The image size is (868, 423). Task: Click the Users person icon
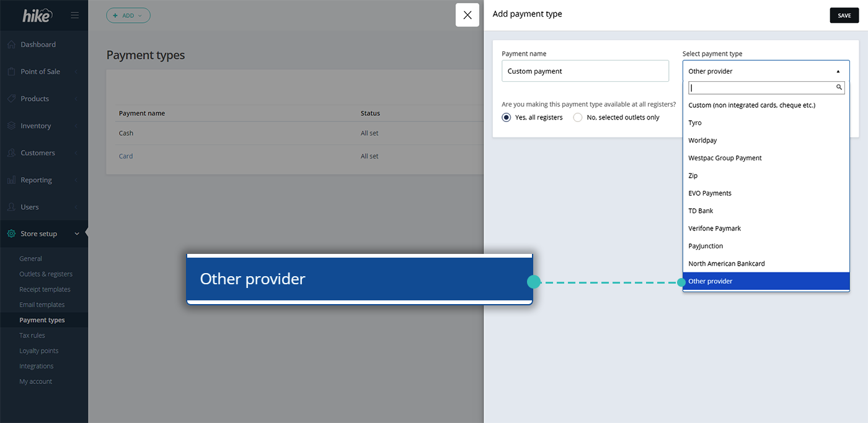pyautogui.click(x=11, y=207)
